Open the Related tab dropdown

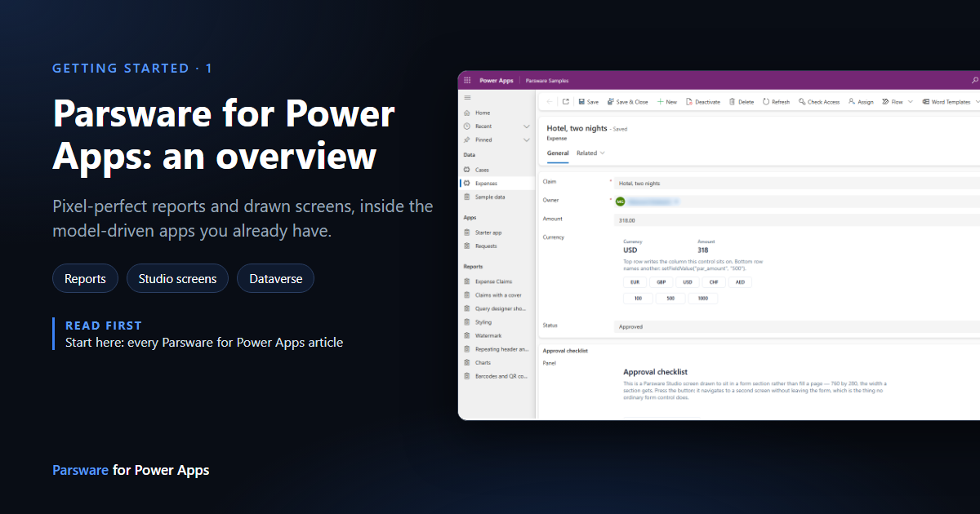(x=590, y=153)
